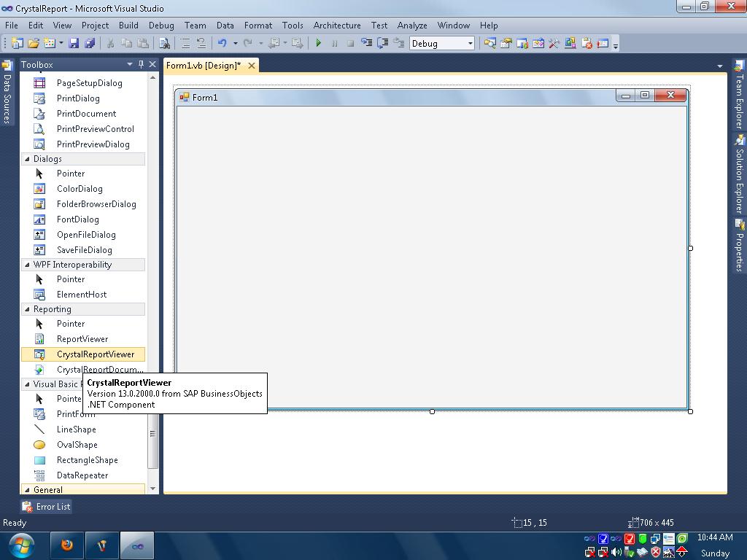Viewport: 747px width, 560px height.
Task: Open the Architecture menu
Action: (x=336, y=25)
